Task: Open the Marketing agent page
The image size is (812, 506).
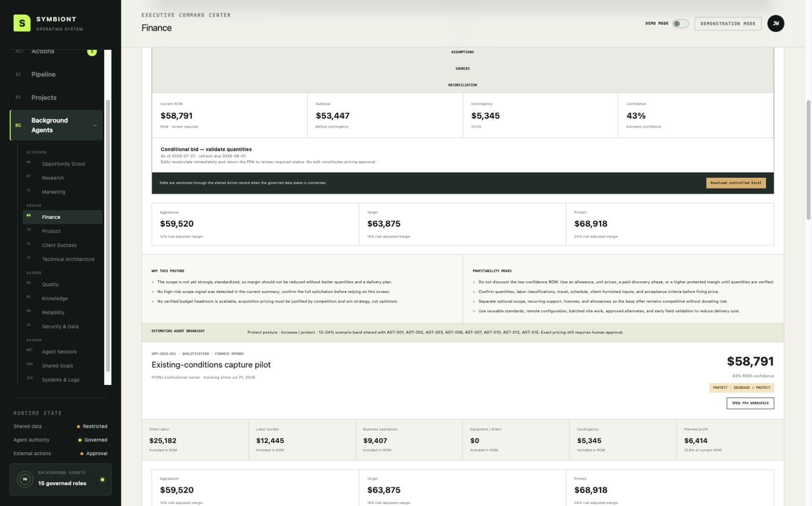Action: [63, 192]
